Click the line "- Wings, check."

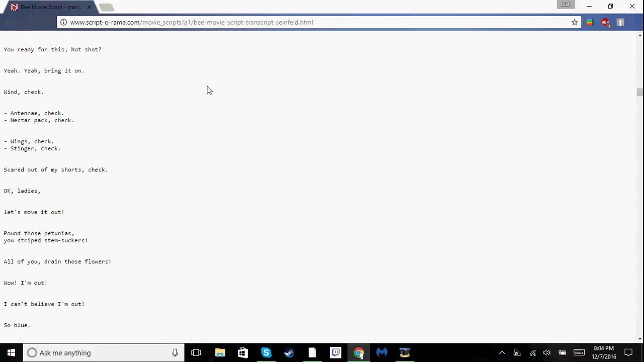[x=29, y=141]
